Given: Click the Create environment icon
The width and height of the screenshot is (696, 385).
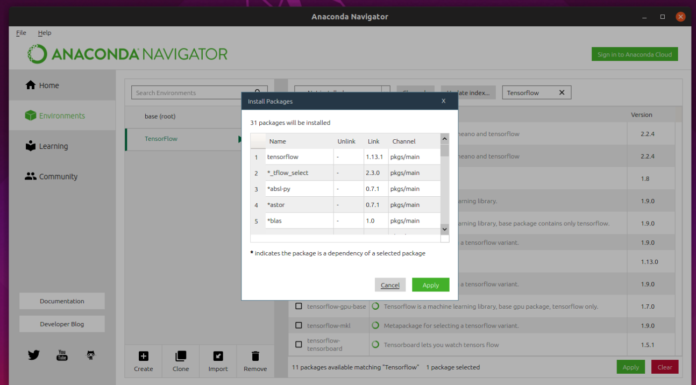Looking at the screenshot, I should click(x=143, y=356).
